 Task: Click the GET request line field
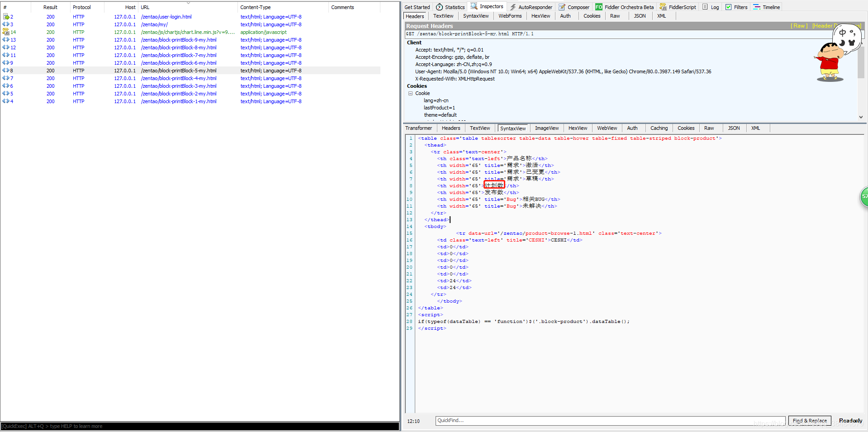(631, 34)
